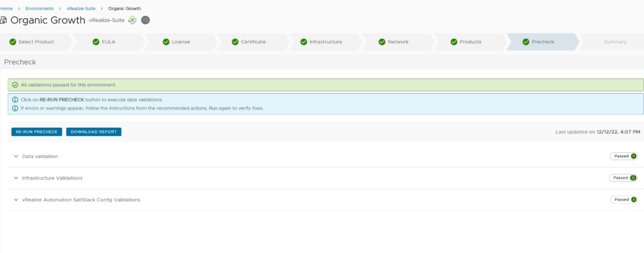Click the Infrastructure Validations row title

click(52, 178)
